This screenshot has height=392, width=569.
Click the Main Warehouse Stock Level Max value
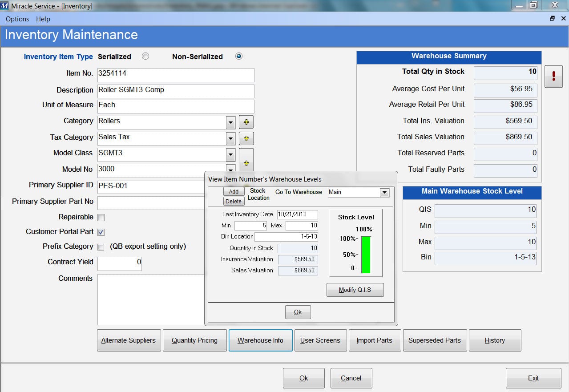[x=485, y=243]
